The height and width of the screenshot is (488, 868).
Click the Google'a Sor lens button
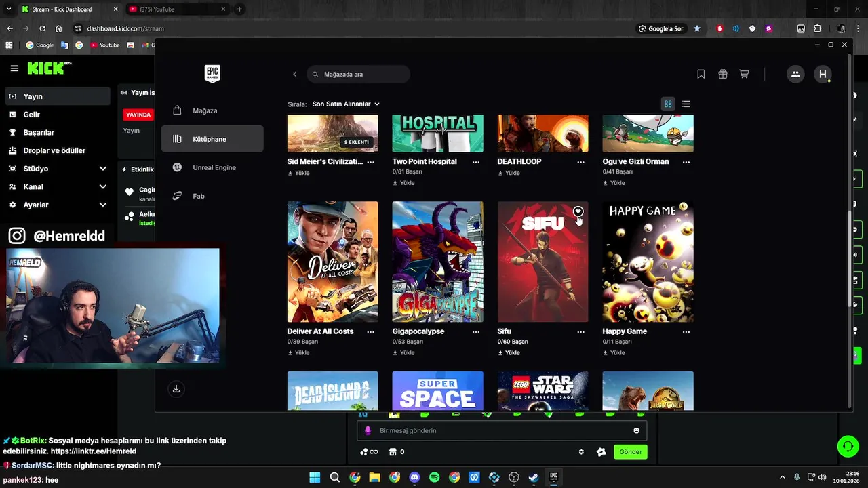coord(661,28)
